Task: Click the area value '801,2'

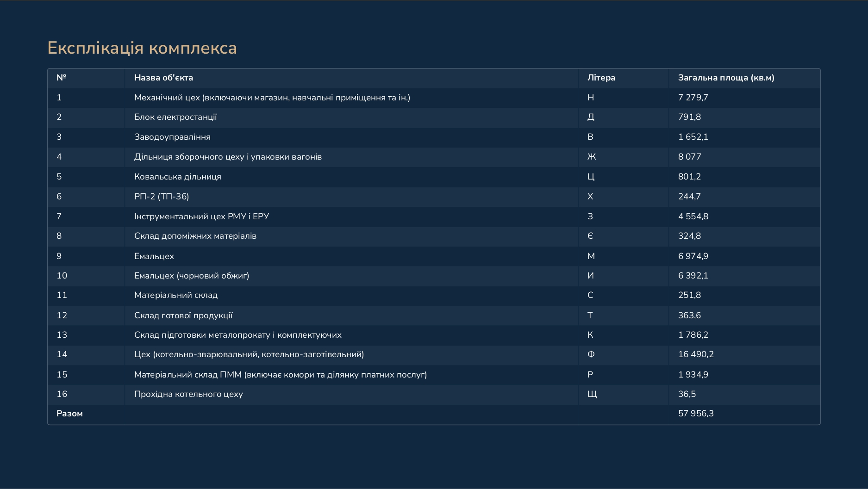Action: pyautogui.click(x=689, y=177)
